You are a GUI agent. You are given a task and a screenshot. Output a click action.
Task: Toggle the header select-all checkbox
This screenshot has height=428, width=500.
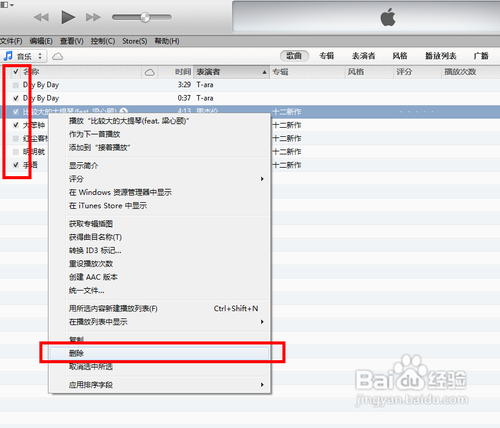pyautogui.click(x=16, y=72)
